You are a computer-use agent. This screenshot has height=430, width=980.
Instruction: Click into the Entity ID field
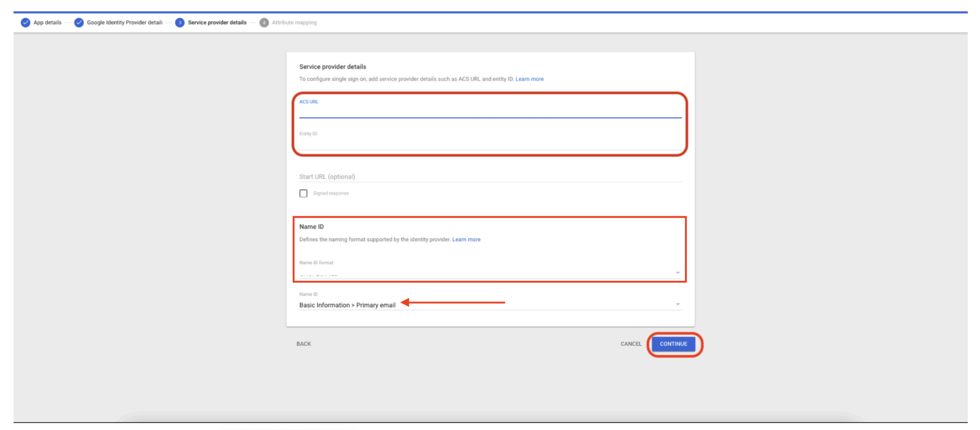click(x=489, y=143)
